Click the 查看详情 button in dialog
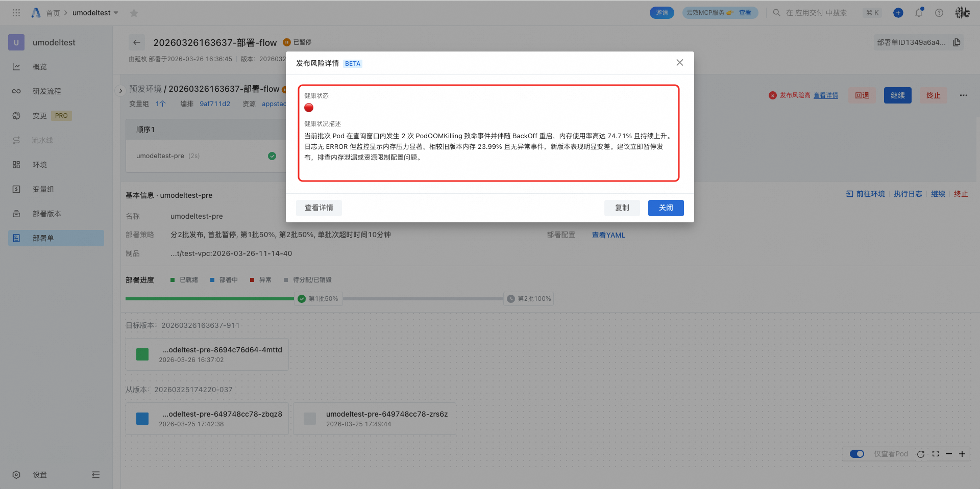The height and width of the screenshot is (489, 980). coord(319,208)
